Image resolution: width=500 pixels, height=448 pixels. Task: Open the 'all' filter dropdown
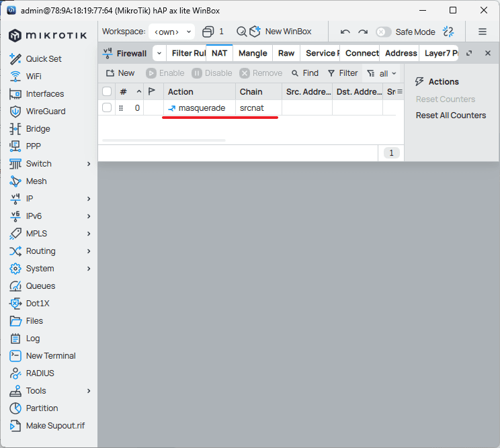[x=382, y=73]
